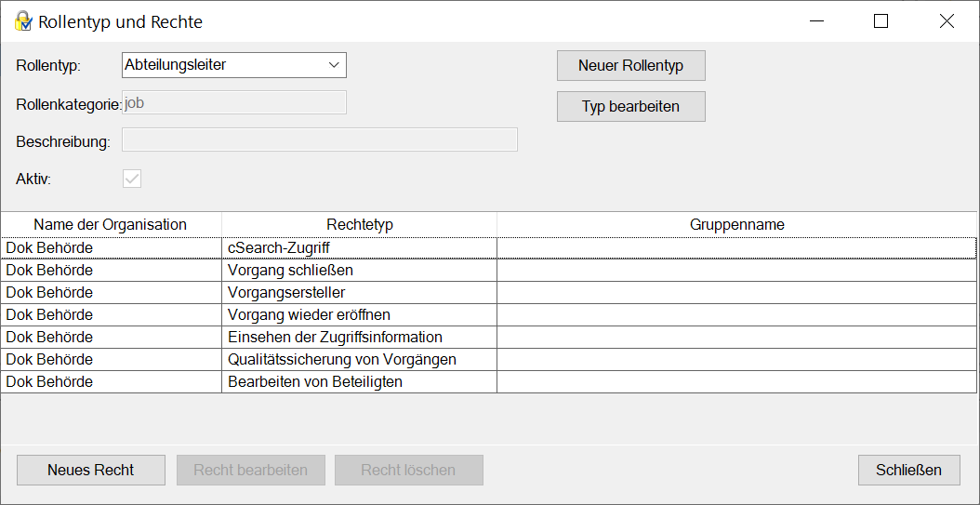Select the Vorgang wieder eröffnen row
Viewport: 980px width, 505px height.
[x=309, y=314]
